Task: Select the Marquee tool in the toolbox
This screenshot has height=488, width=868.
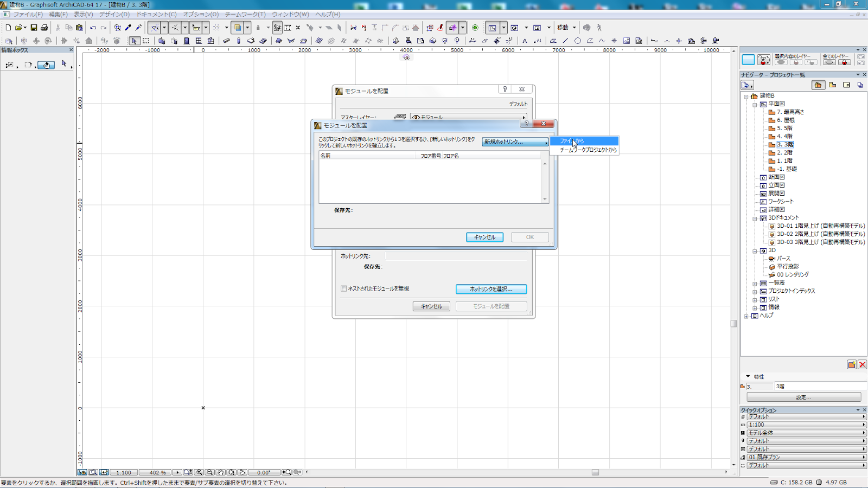Action: pyautogui.click(x=146, y=41)
